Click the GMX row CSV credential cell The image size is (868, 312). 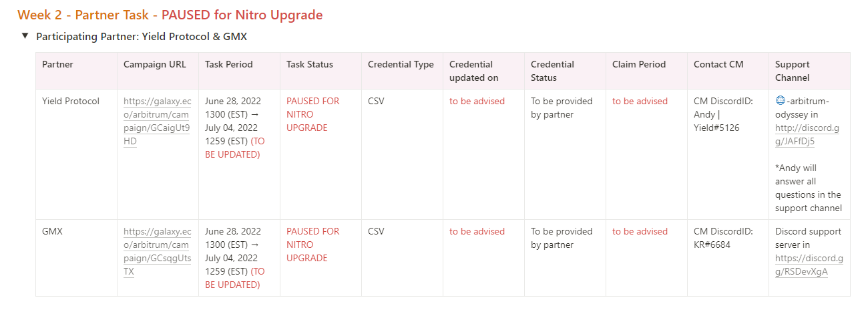376,231
